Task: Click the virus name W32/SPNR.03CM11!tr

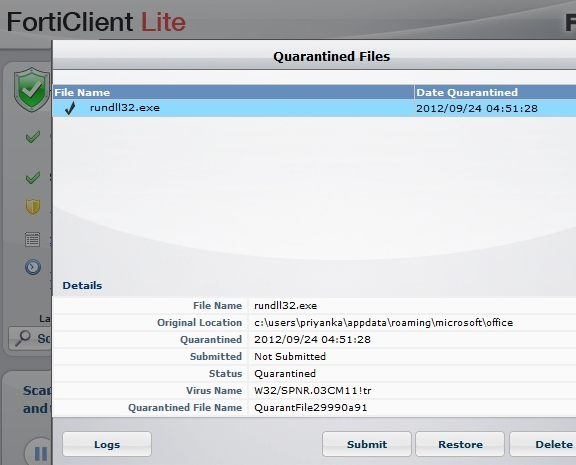Action: [x=313, y=390]
